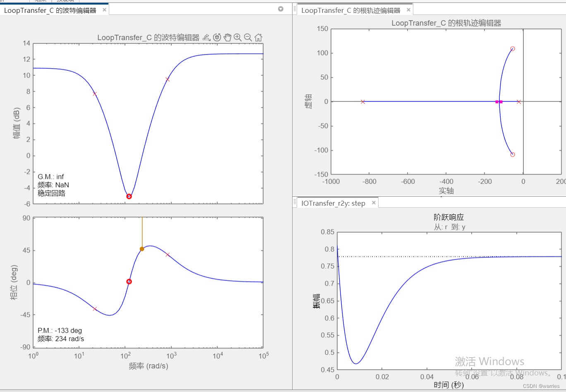
Task: Select the red x marker near 40 deg phase
Action: (168, 255)
